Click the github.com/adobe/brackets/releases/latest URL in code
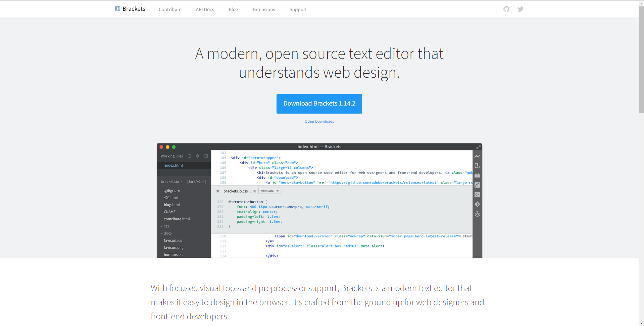This screenshot has width=644, height=326. 384,182
